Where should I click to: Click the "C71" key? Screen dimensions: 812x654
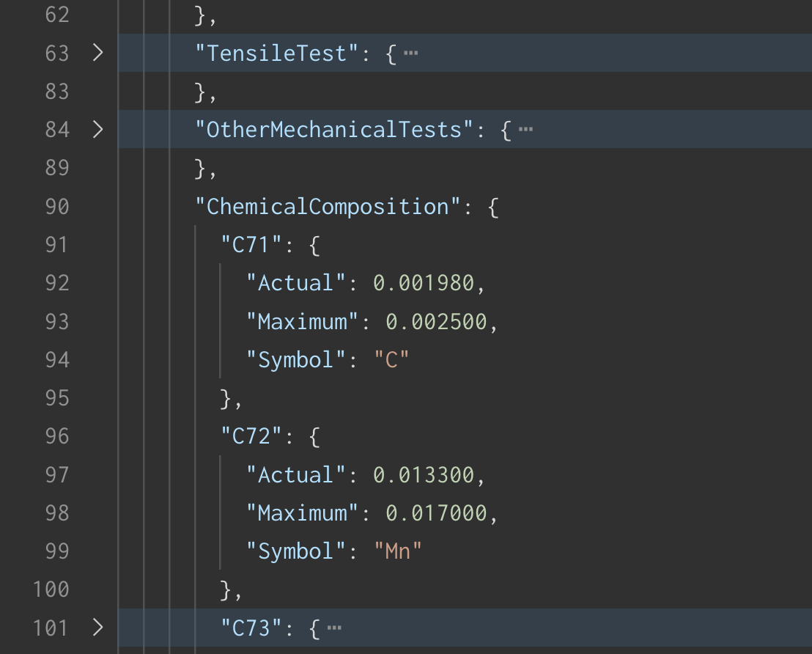click(251, 245)
